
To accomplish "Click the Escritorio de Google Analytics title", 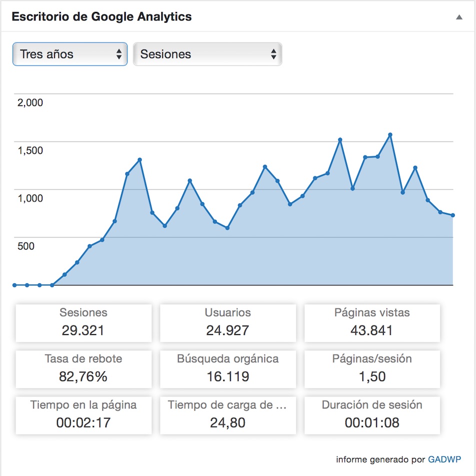I will [101, 16].
